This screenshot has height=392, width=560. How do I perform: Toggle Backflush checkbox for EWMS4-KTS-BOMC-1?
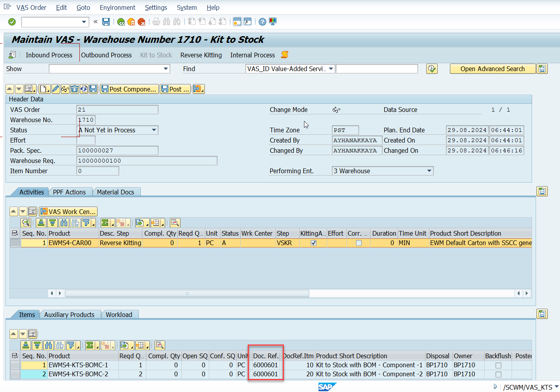pyautogui.click(x=498, y=365)
